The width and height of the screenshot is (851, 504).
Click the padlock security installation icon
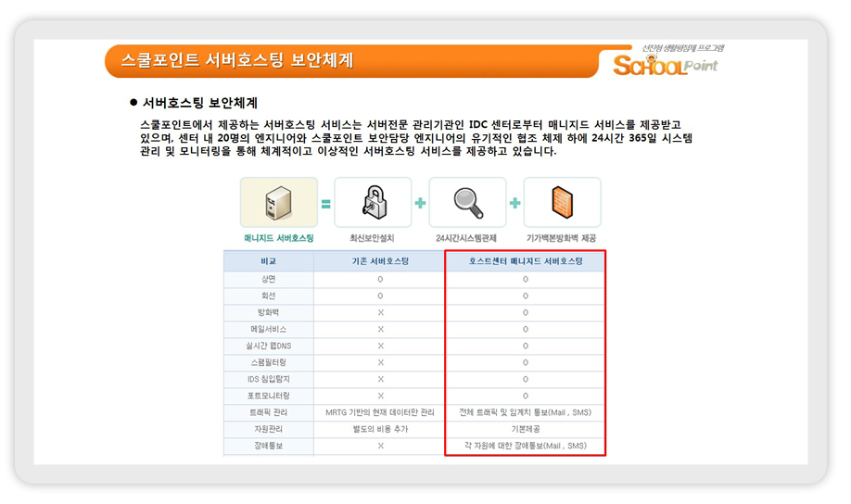373,202
